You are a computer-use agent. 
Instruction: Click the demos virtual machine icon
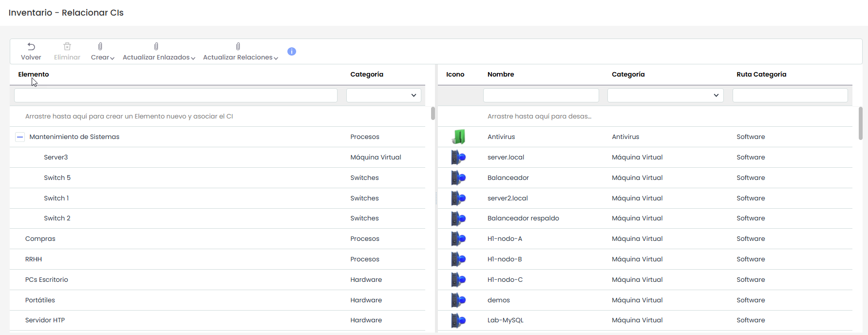point(458,300)
